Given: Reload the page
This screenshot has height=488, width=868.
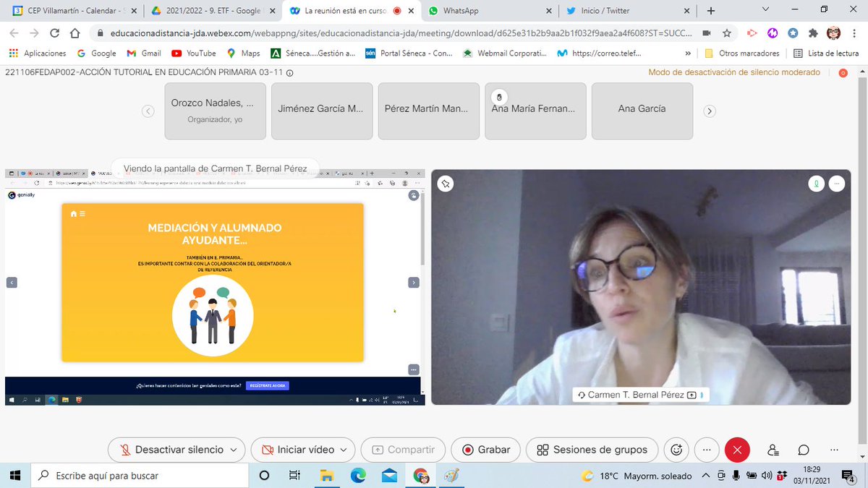Looking at the screenshot, I should [54, 33].
